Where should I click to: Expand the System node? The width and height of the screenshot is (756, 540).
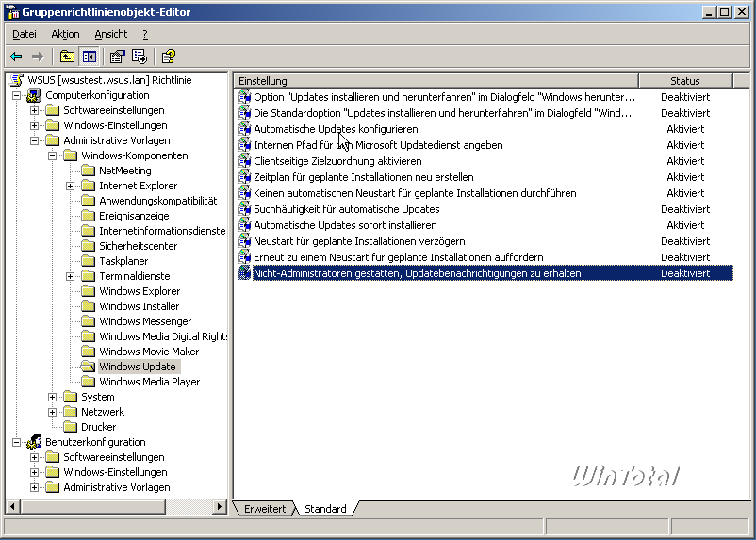[x=52, y=397]
